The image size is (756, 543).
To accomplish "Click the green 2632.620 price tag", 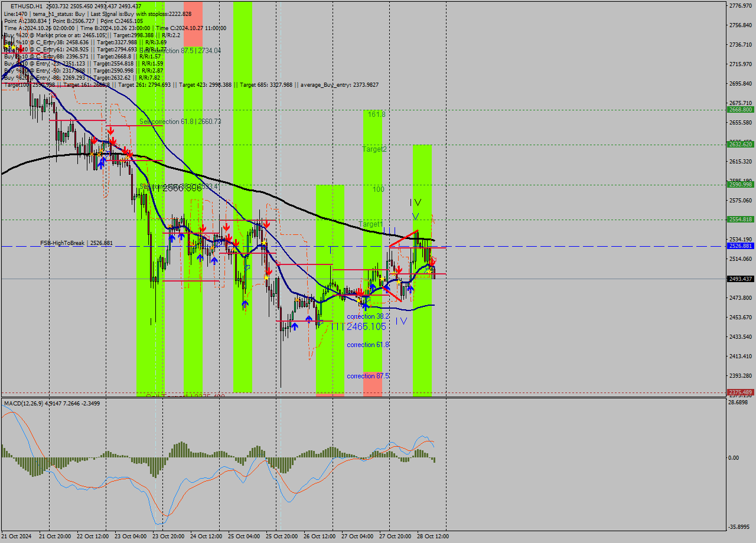I will [740, 144].
